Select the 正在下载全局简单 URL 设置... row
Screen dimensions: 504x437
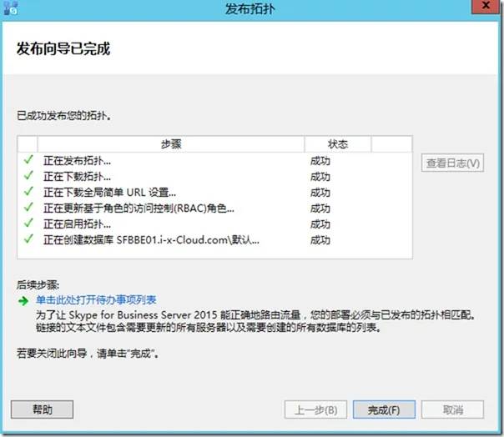pos(214,192)
